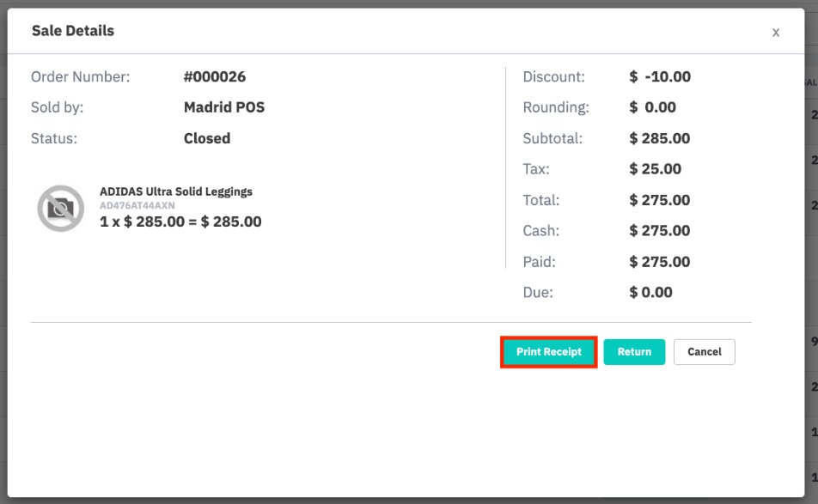Click the Rounding amount $ 0.00
Screen dimensions: 818x504
click(x=653, y=106)
